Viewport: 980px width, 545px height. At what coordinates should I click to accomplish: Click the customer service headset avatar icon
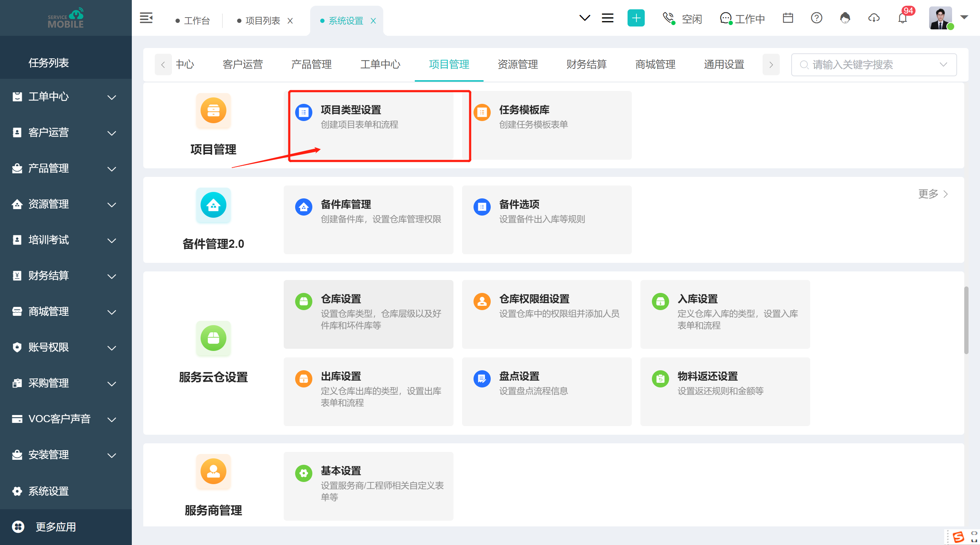pos(845,18)
